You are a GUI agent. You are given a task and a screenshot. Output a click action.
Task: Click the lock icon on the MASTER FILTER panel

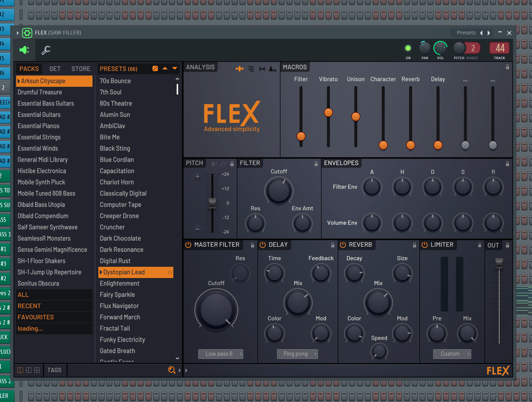[253, 245]
